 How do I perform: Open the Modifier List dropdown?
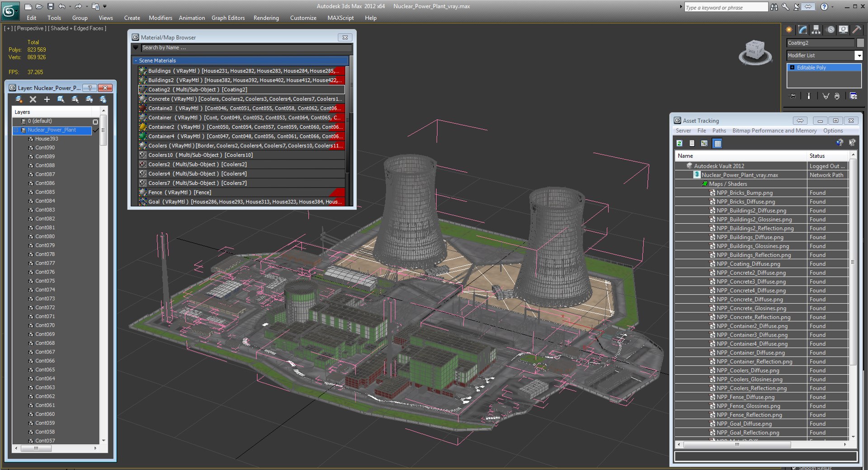pyautogui.click(x=859, y=55)
